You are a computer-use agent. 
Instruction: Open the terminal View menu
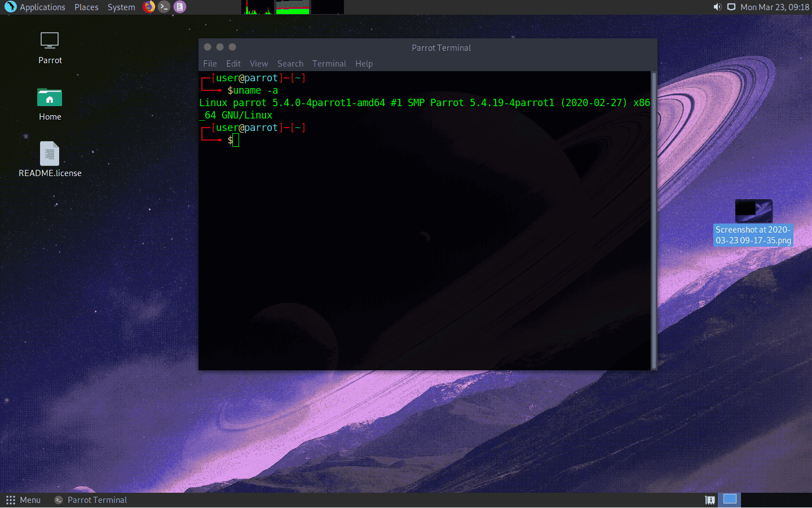pos(259,64)
